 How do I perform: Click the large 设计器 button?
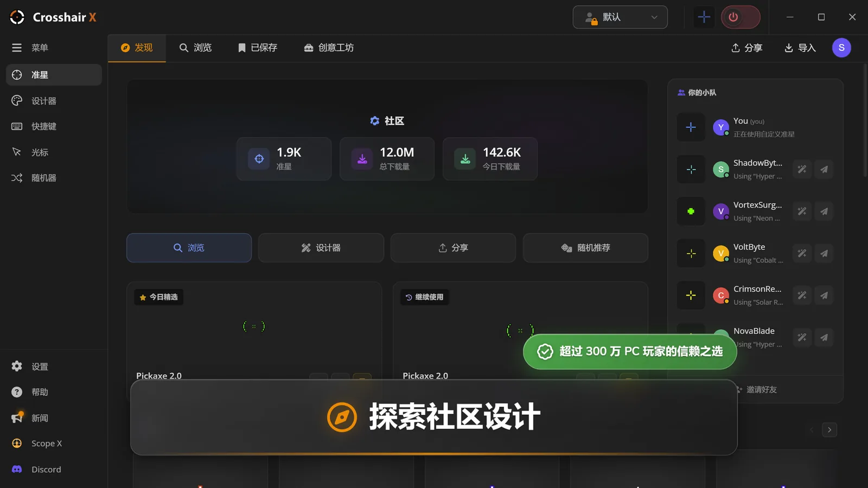click(321, 248)
